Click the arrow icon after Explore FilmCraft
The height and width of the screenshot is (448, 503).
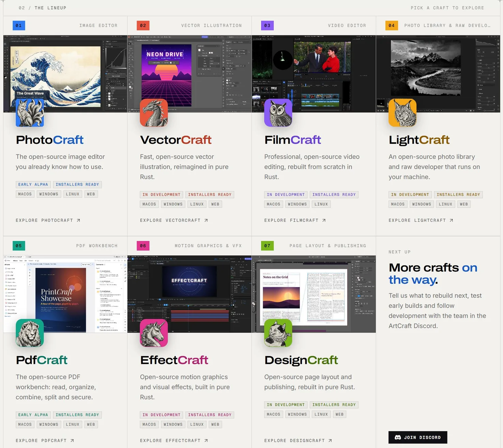(324, 221)
